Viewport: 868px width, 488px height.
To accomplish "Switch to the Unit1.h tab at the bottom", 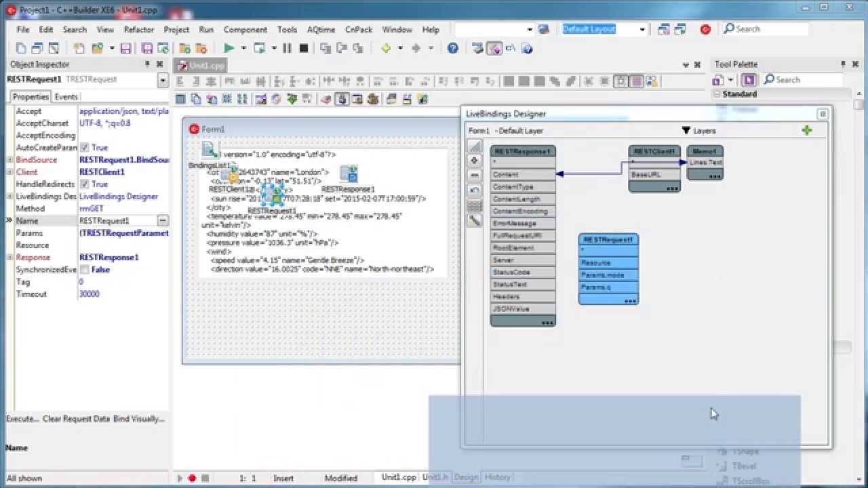I will point(435,477).
